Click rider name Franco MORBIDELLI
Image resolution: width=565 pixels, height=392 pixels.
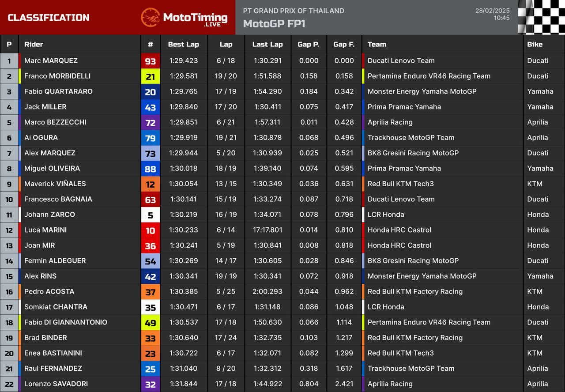[x=57, y=76]
